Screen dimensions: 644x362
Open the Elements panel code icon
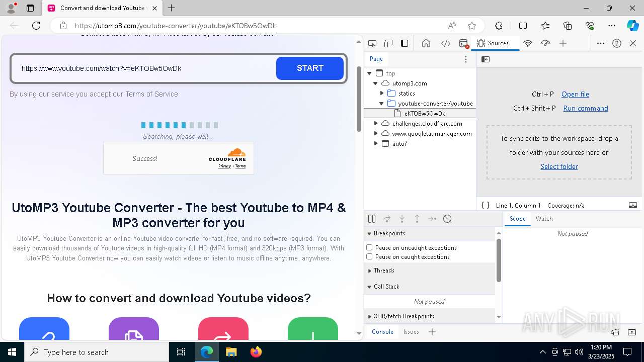(x=446, y=43)
